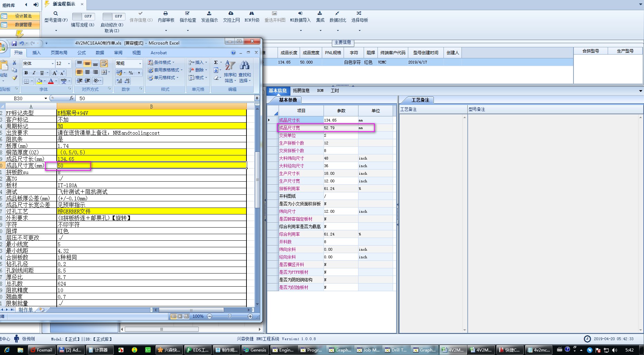Click the fx insert function icon
This screenshot has width=644, height=355.
point(72,98)
